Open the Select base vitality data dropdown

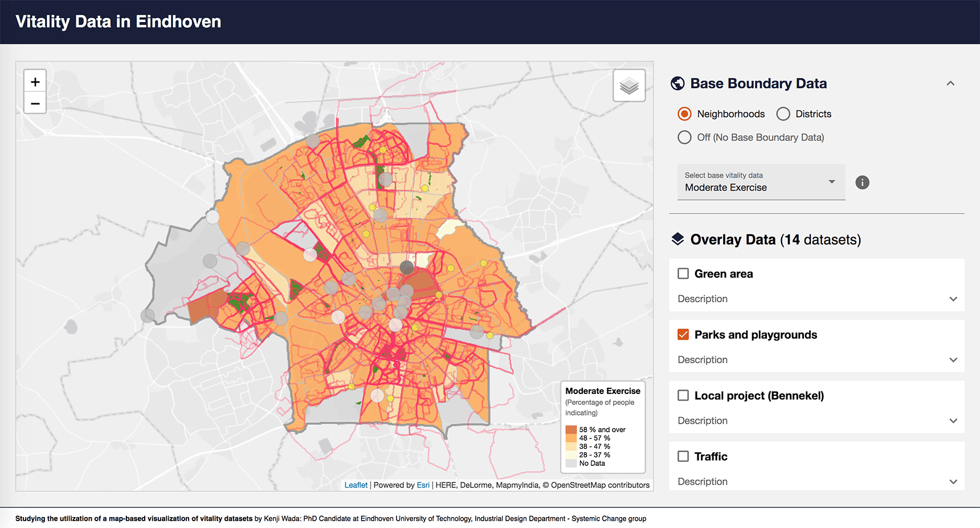tap(761, 182)
